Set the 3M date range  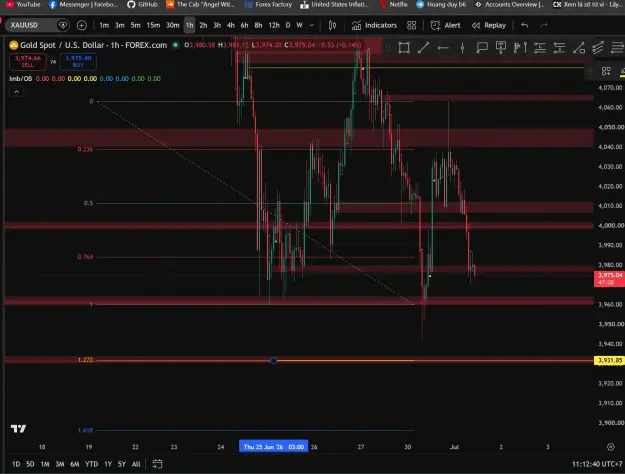tap(60, 464)
